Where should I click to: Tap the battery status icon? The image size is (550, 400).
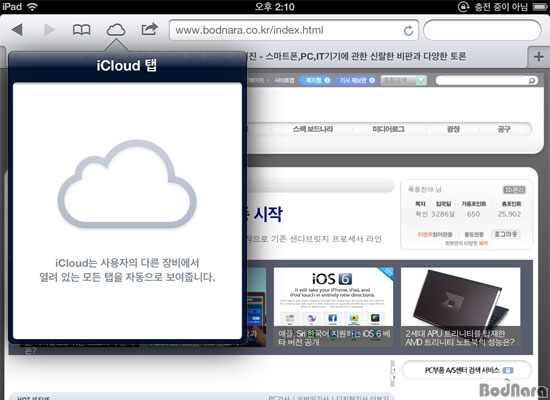540,7
